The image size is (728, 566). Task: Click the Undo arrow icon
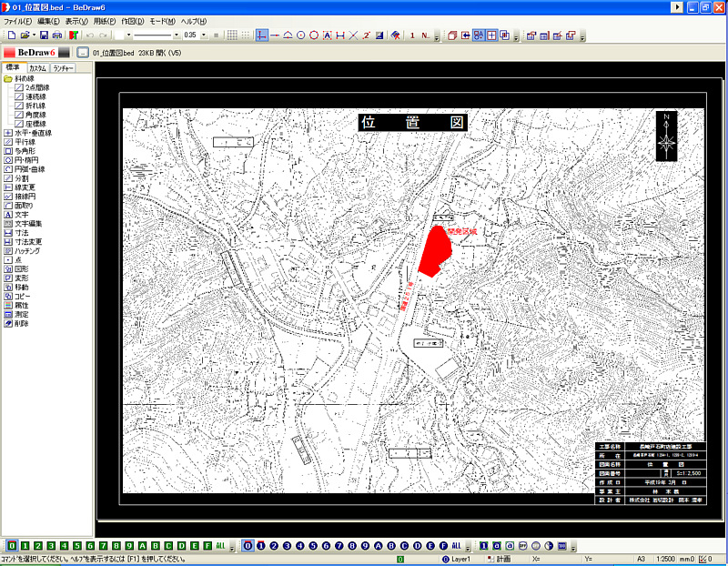tap(89, 35)
